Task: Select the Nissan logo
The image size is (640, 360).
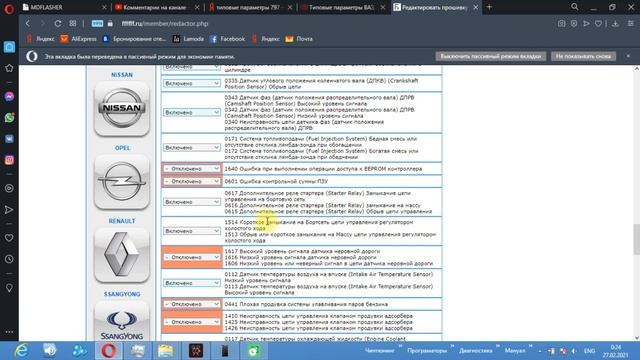Action: coord(122,108)
